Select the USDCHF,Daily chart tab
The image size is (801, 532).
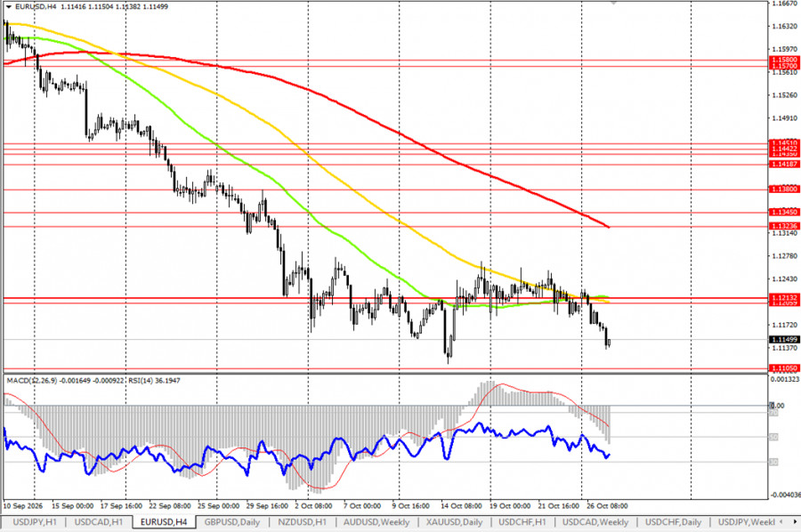(674, 522)
